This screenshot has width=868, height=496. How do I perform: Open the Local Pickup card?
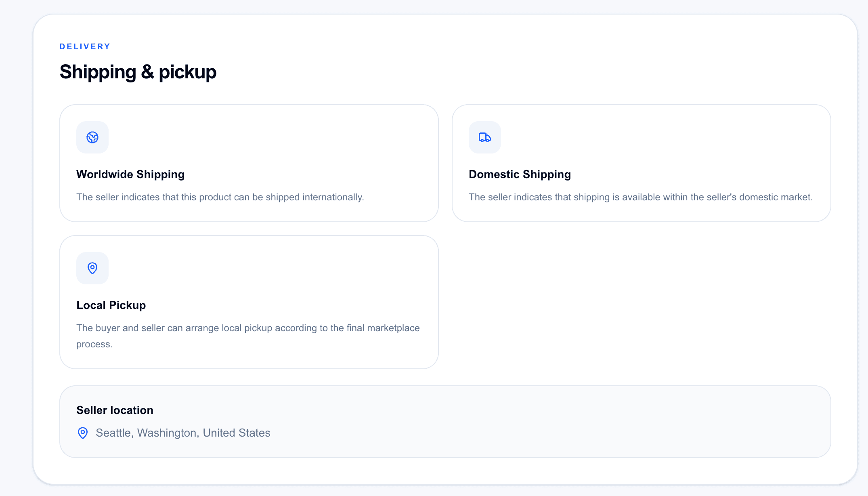249,302
